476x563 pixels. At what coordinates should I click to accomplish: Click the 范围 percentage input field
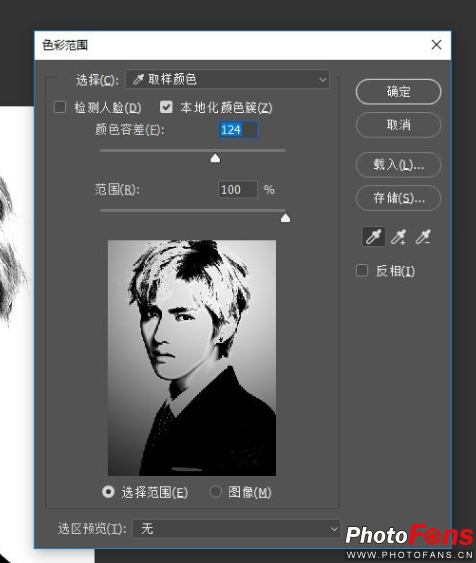[238, 189]
